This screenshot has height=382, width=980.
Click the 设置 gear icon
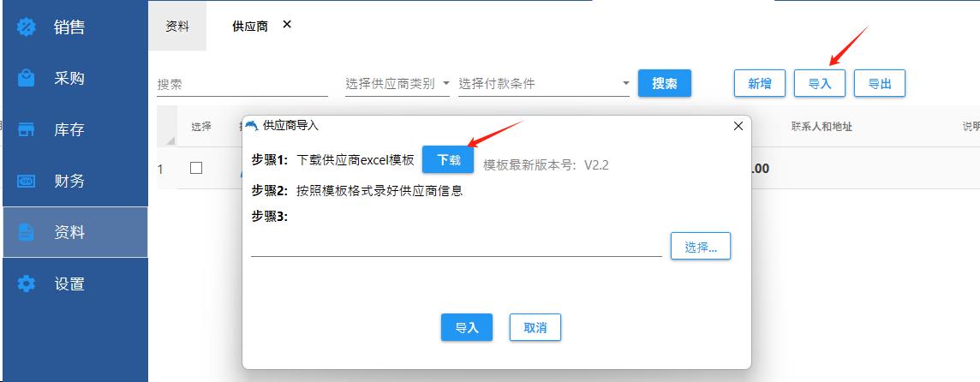[x=27, y=284]
